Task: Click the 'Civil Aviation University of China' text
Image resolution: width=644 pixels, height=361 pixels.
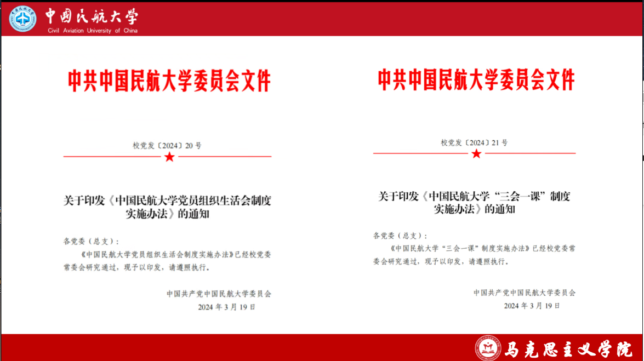Action: click(93, 31)
